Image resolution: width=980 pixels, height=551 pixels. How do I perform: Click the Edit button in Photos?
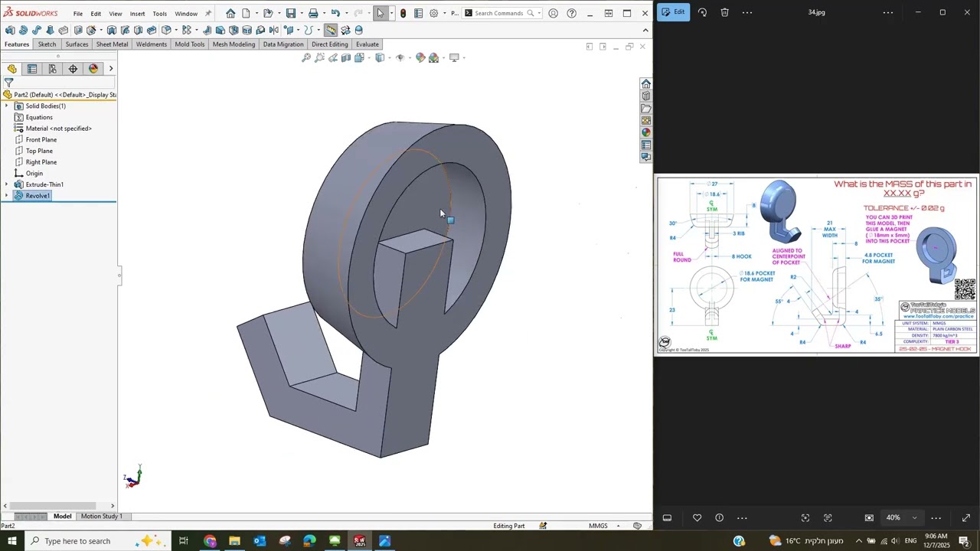674,12
